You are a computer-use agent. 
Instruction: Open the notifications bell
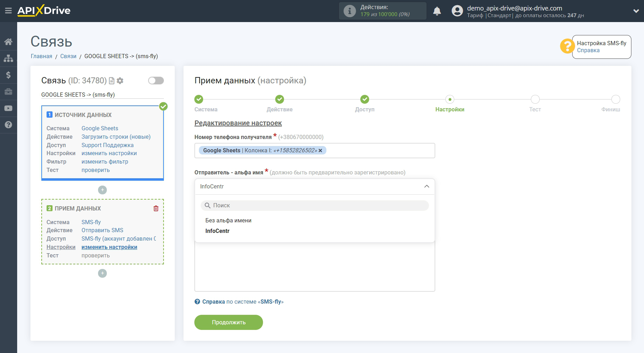(x=437, y=11)
